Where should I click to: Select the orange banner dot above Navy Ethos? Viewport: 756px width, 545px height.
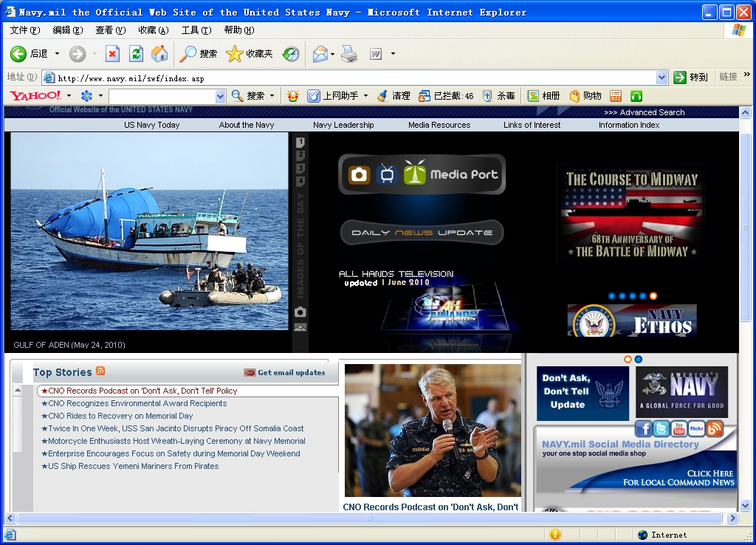[653, 296]
